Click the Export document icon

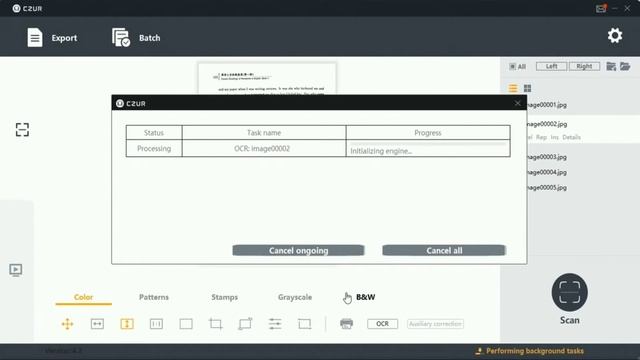pyautogui.click(x=35, y=38)
